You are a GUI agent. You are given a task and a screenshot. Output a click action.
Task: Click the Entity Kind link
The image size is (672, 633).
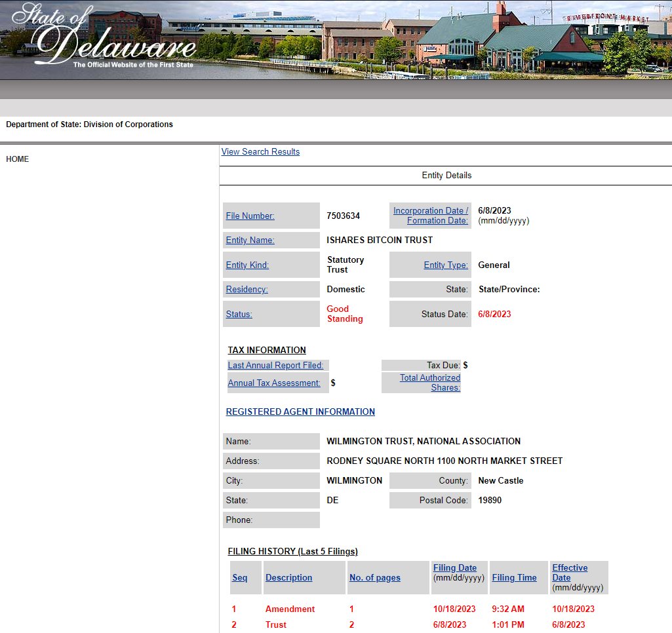pos(247,265)
